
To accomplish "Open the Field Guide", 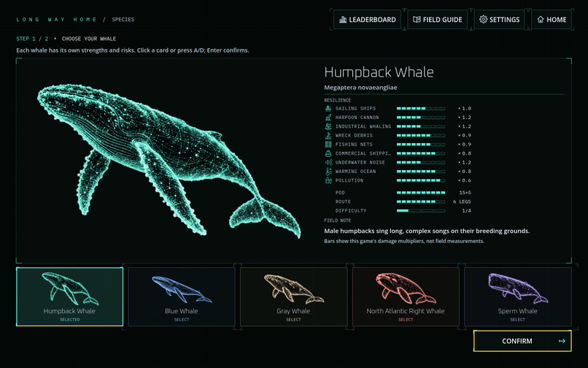I will 437,20.
